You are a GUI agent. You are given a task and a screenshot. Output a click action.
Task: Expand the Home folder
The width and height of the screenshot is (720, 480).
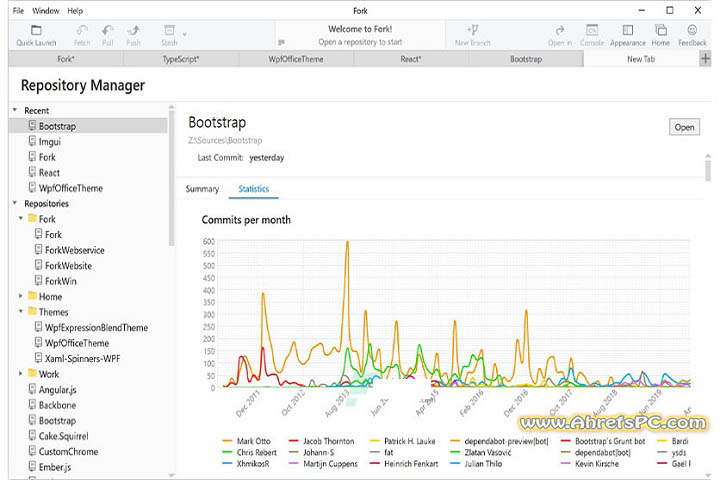pos(21,296)
